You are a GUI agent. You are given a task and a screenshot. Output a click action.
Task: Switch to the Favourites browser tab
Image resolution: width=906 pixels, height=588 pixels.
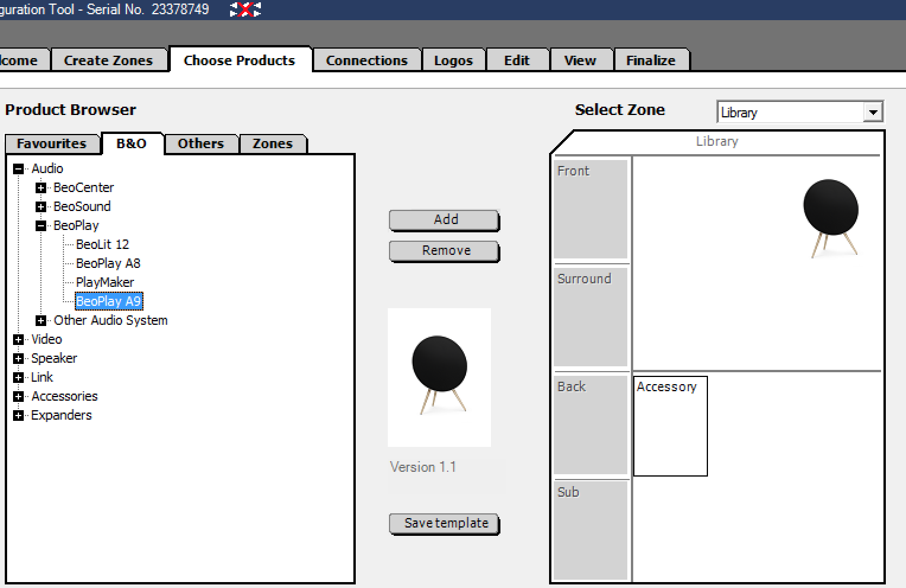tap(52, 144)
